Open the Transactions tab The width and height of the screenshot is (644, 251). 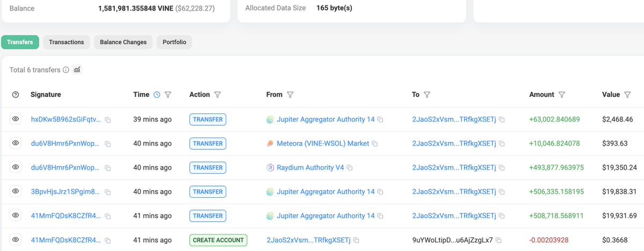click(x=67, y=42)
